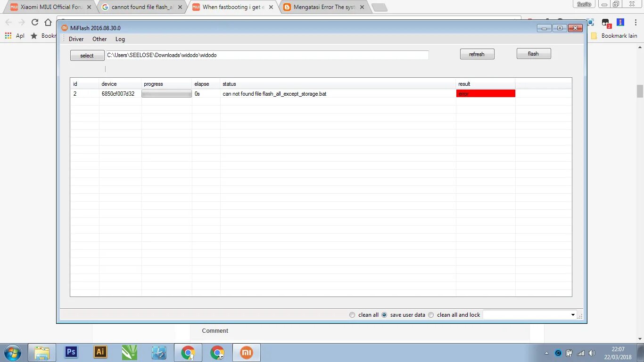Click the 'result' column header
Image resolution: width=644 pixels, height=362 pixels.
click(486, 84)
